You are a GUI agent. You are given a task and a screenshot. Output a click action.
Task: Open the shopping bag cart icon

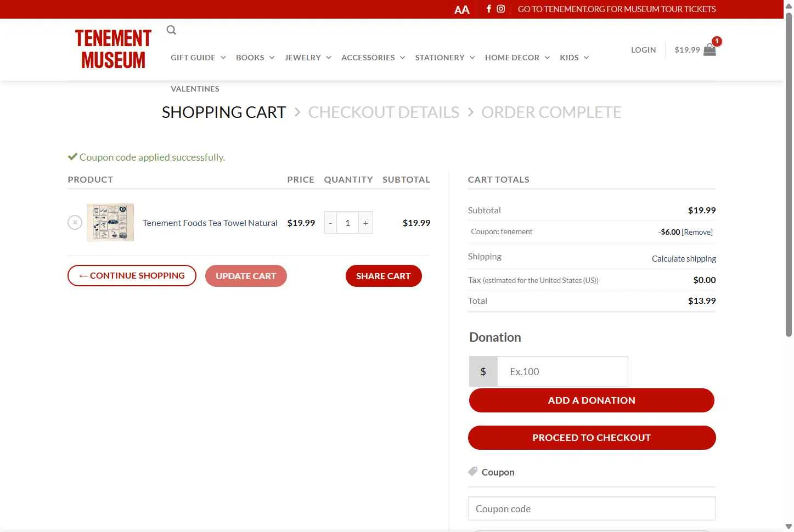coord(709,50)
